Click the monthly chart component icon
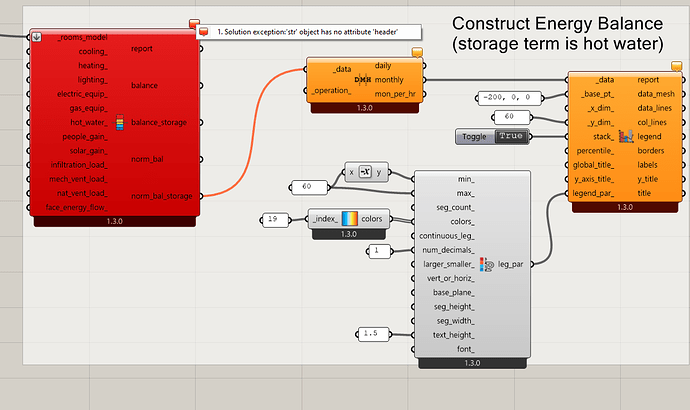This screenshot has width=690, height=410. click(x=626, y=135)
